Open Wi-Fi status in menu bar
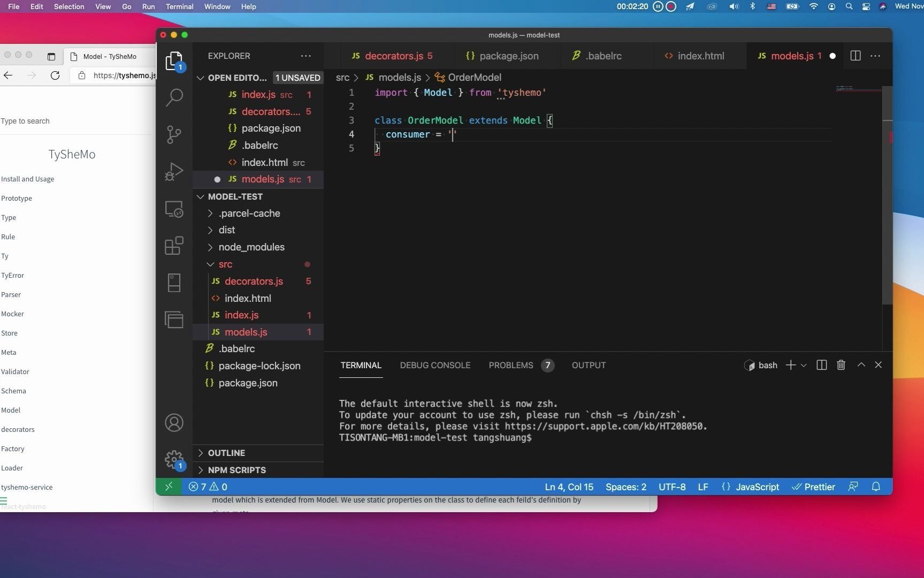924x578 pixels. coord(813,6)
